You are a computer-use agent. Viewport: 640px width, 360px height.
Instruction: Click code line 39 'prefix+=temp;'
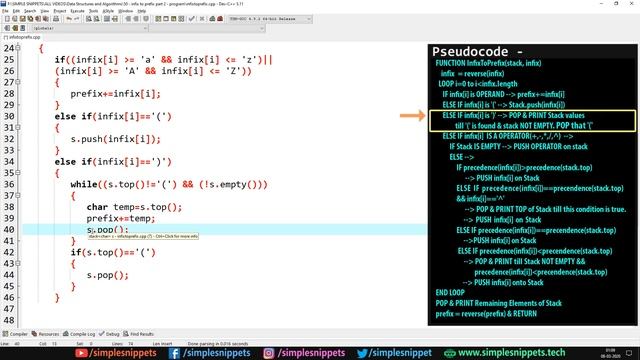point(121,219)
